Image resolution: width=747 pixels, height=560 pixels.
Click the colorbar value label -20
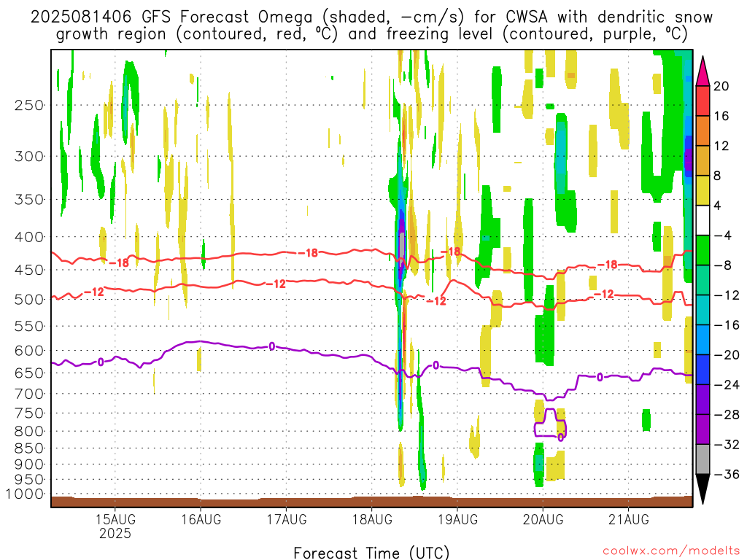tap(726, 355)
